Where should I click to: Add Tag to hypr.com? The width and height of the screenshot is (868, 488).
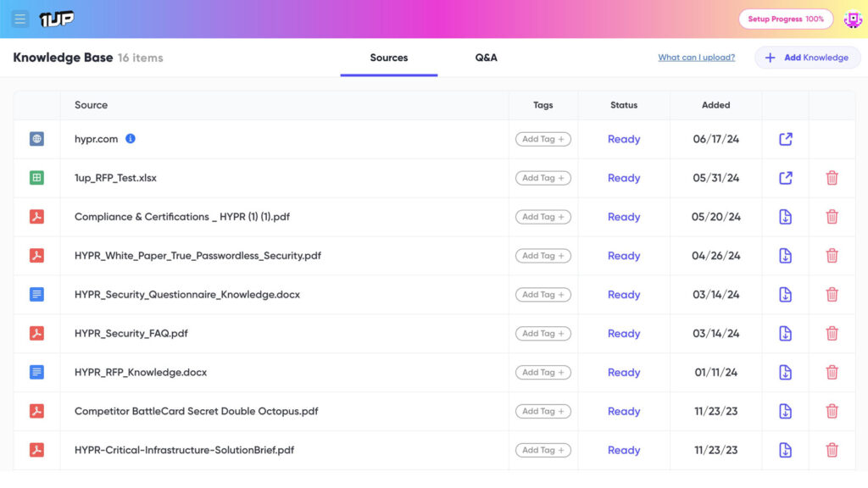543,139
